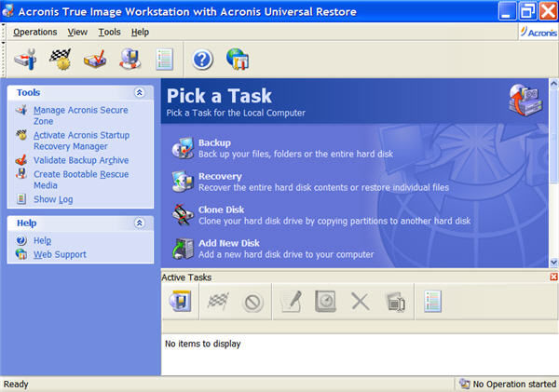The height and width of the screenshot is (392, 559).
Task: Click disk icon in Active Tasks toolbar
Action: tap(181, 302)
